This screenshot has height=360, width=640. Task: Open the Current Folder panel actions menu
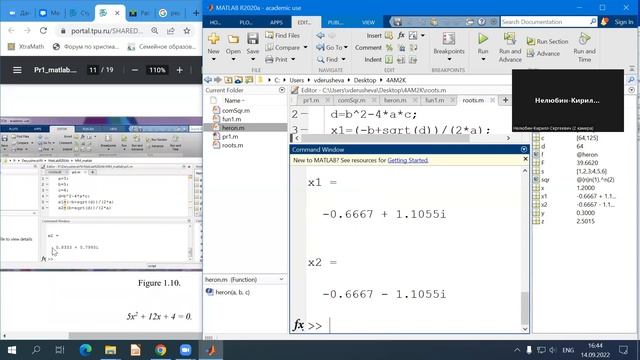coord(282,90)
